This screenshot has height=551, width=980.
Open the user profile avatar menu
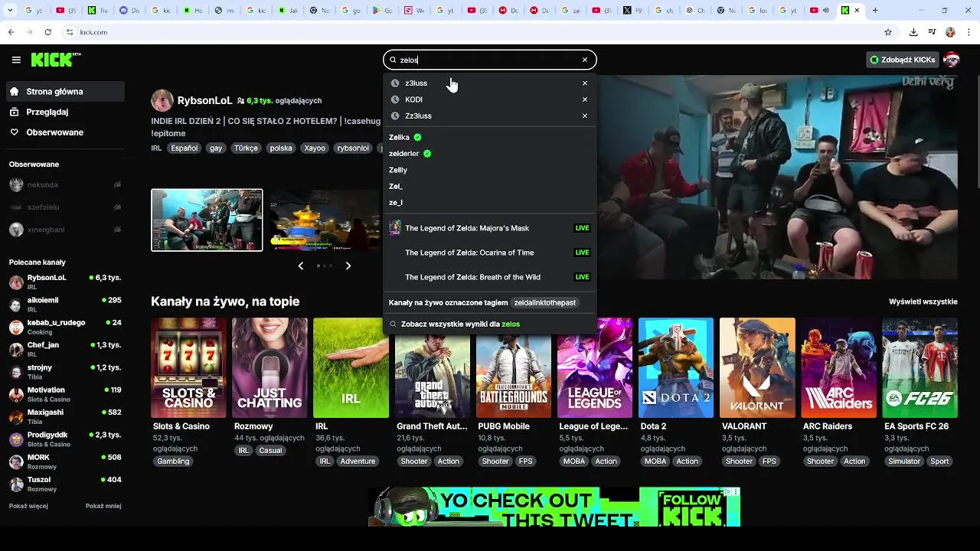click(952, 60)
